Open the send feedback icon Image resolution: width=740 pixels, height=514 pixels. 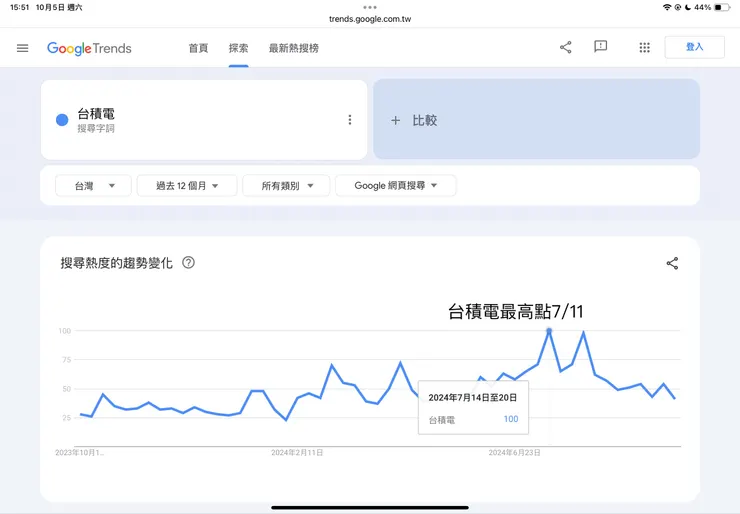point(600,47)
